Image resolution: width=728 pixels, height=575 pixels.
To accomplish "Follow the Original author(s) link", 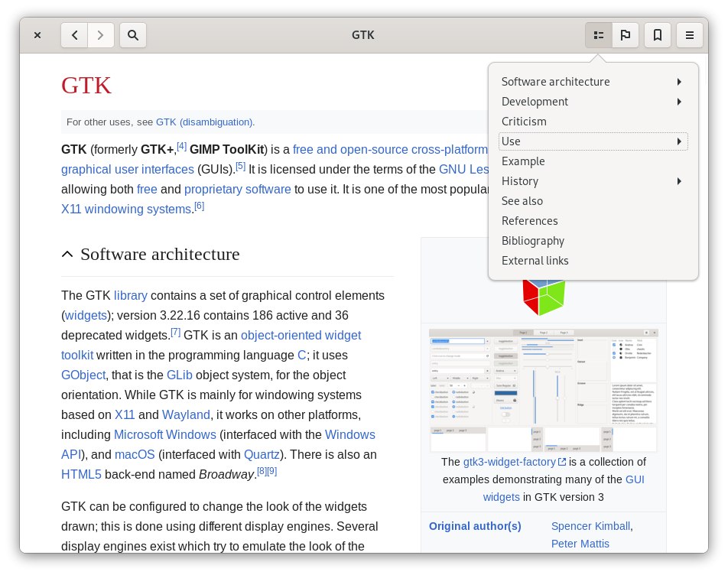I will coord(475,526).
